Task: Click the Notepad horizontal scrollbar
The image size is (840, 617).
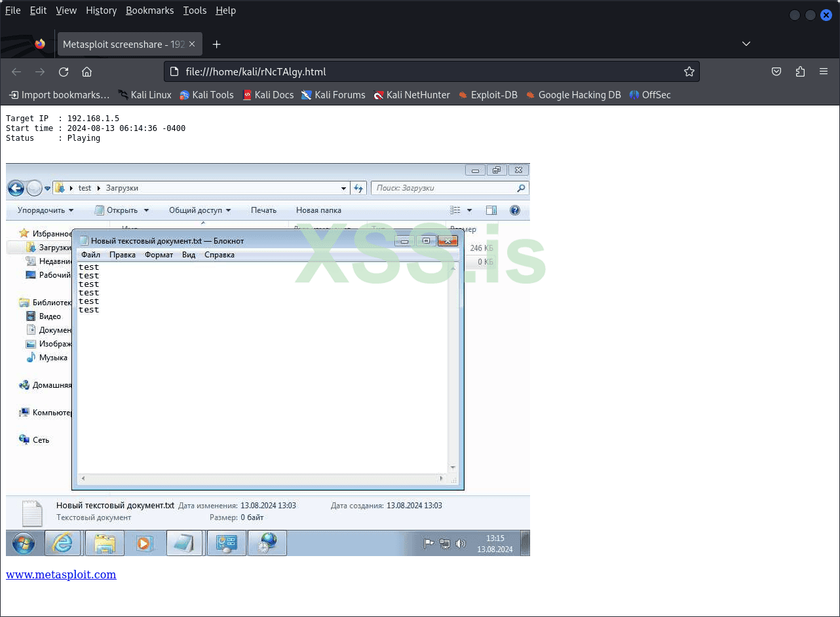Action: tap(263, 478)
